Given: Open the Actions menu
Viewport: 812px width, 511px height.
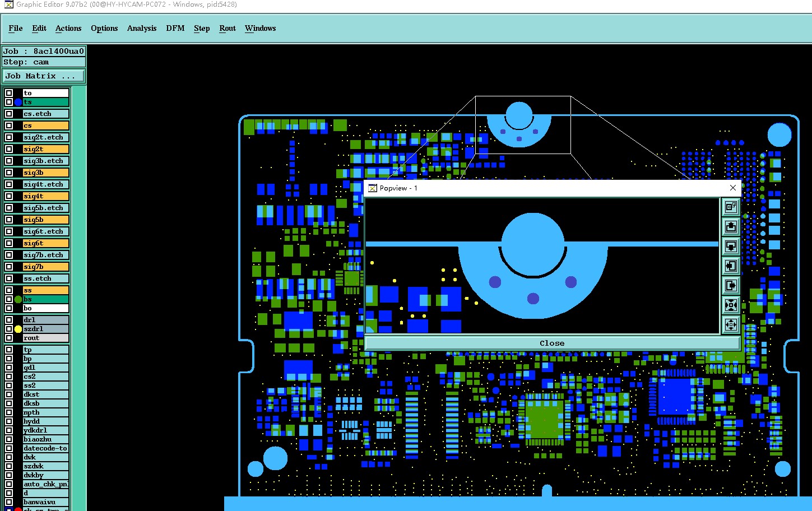Looking at the screenshot, I should (68, 28).
